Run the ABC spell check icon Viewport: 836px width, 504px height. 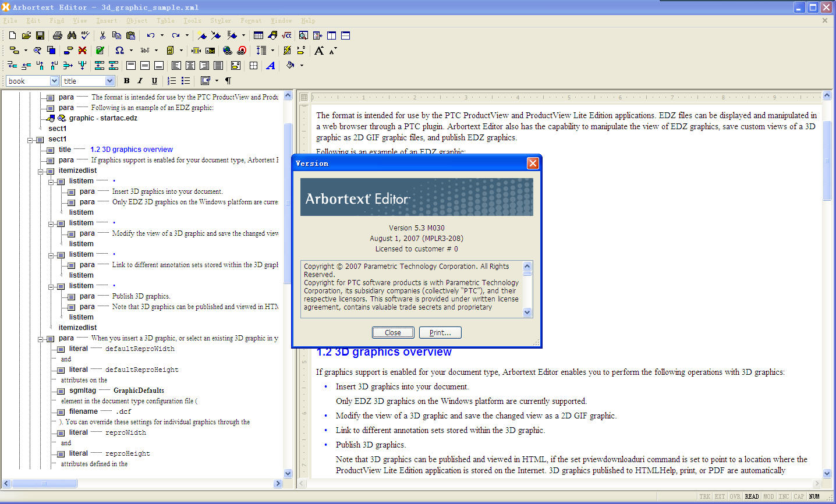[x=86, y=36]
